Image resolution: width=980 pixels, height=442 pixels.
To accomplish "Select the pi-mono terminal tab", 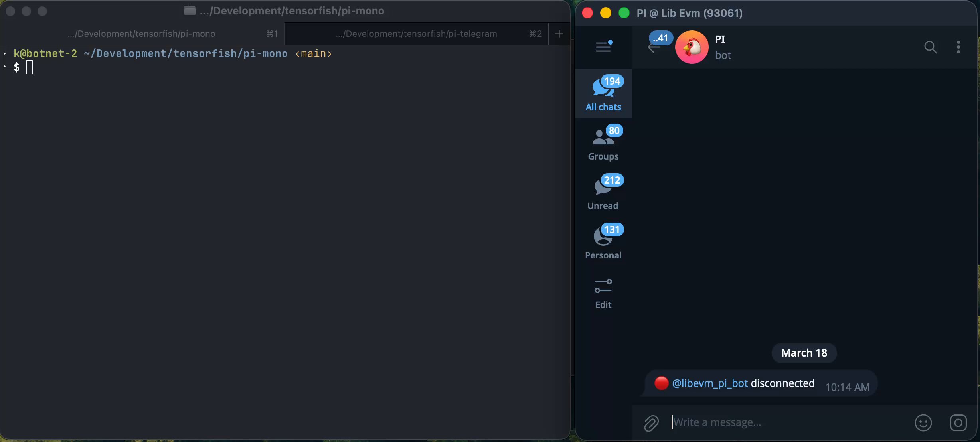I will point(142,34).
